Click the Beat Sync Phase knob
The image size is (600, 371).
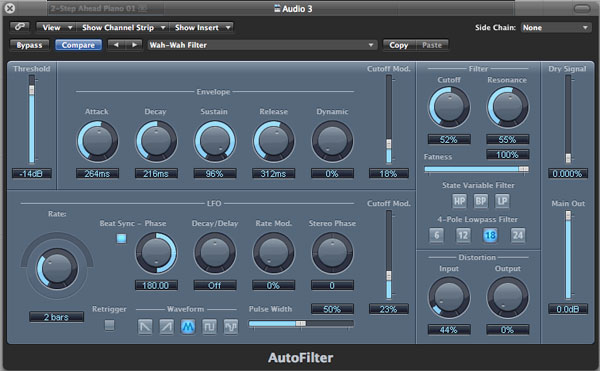(156, 253)
